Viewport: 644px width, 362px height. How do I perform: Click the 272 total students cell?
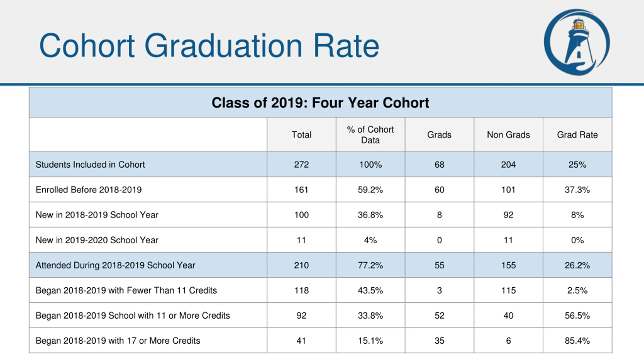click(x=301, y=165)
